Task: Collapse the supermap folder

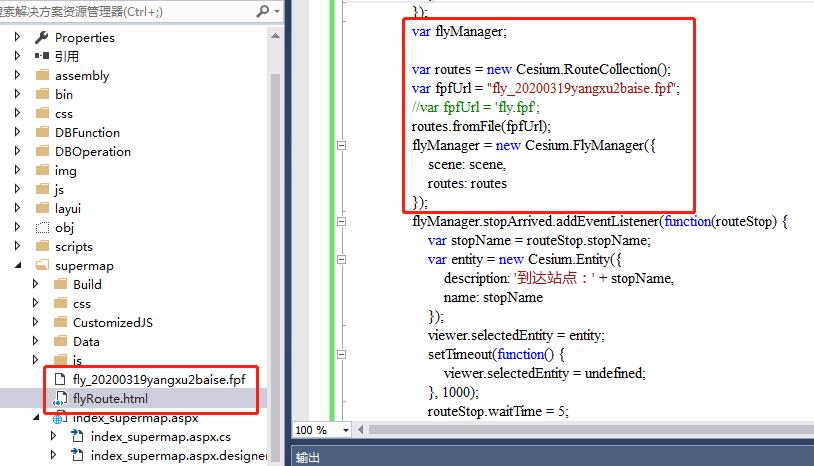Action: (x=18, y=265)
